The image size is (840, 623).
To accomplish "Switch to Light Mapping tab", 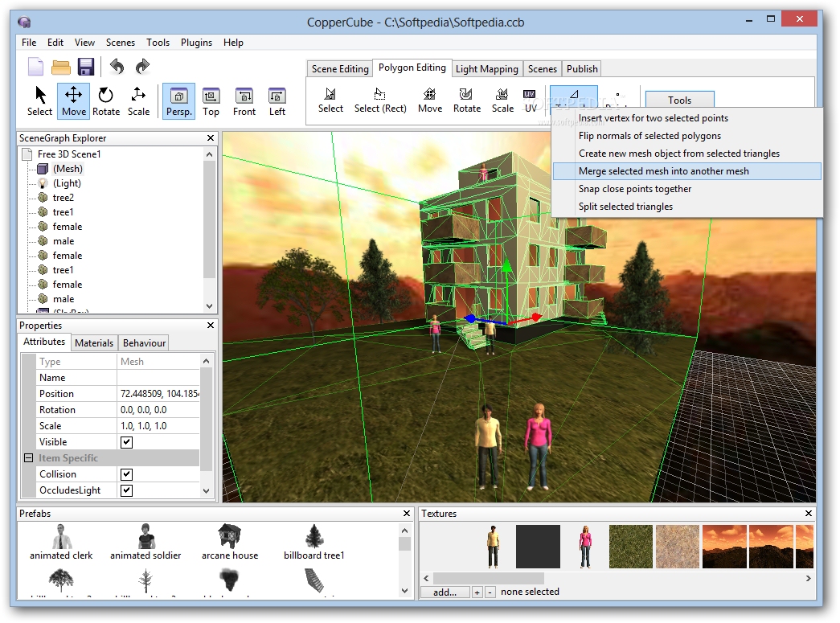I will 487,68.
